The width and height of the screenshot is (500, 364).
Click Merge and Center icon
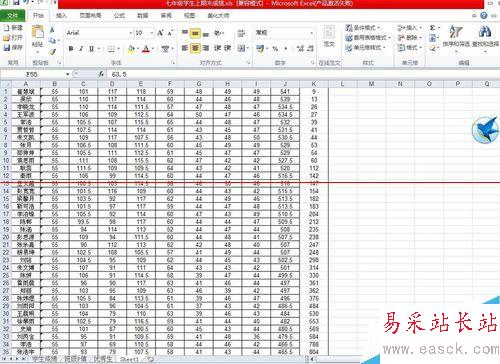(x=242, y=48)
